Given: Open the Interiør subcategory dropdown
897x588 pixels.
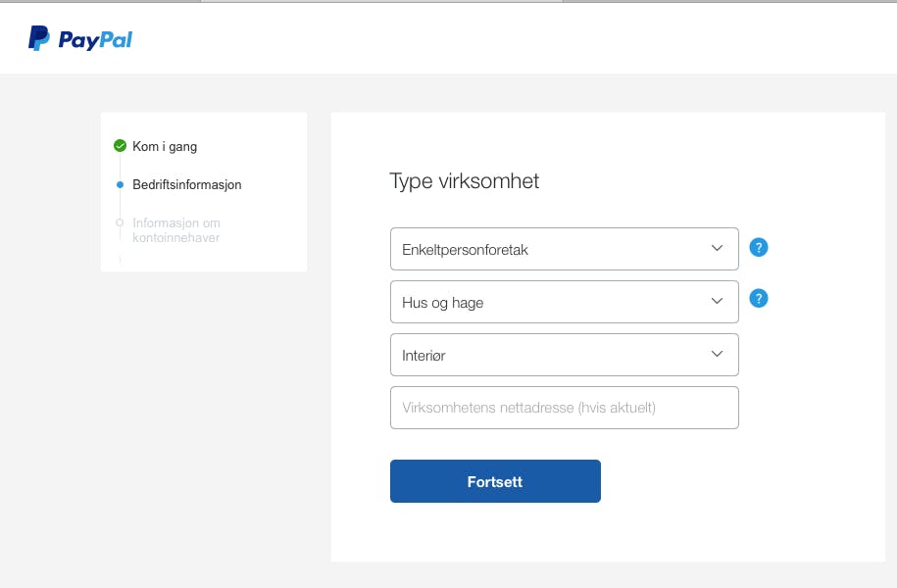Looking at the screenshot, I should click(564, 355).
